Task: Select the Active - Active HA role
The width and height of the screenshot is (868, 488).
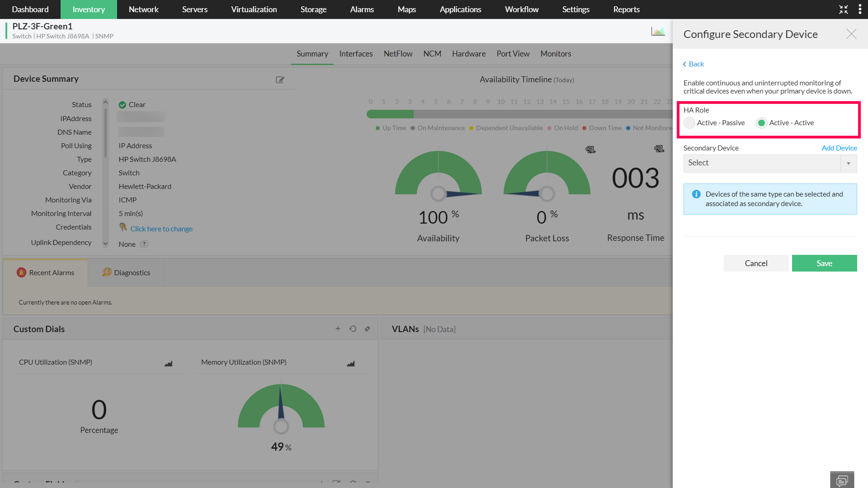Action: [762, 123]
